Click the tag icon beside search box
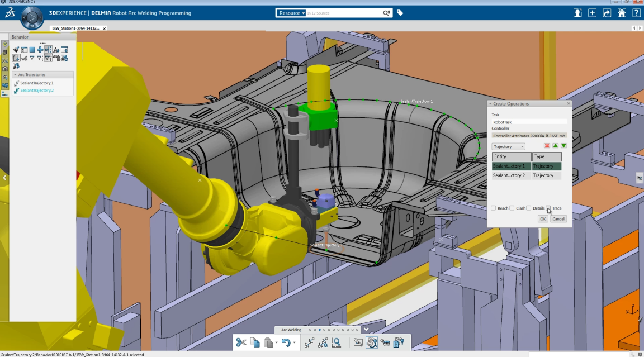 (400, 13)
